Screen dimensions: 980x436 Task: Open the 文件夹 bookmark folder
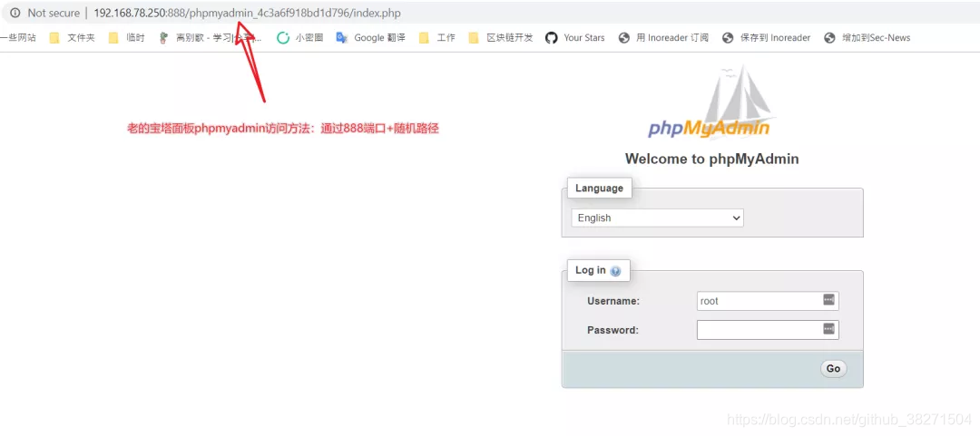[x=73, y=37]
